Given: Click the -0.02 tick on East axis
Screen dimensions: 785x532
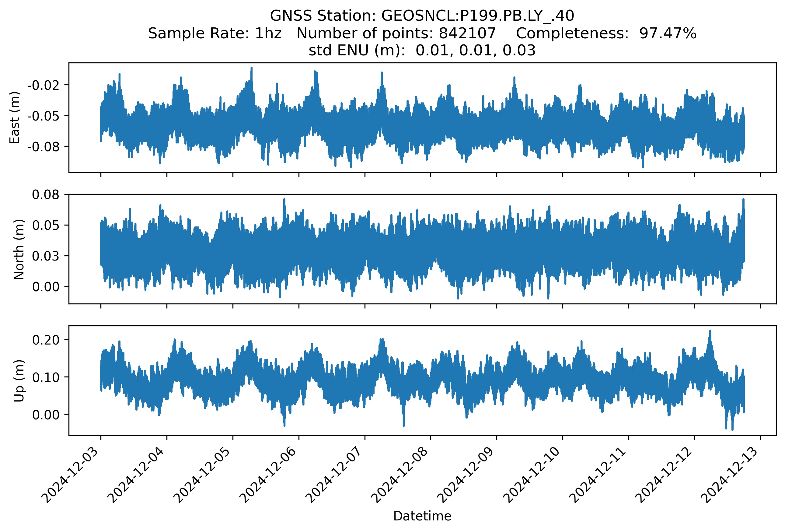Looking at the screenshot, I should click(43, 85).
